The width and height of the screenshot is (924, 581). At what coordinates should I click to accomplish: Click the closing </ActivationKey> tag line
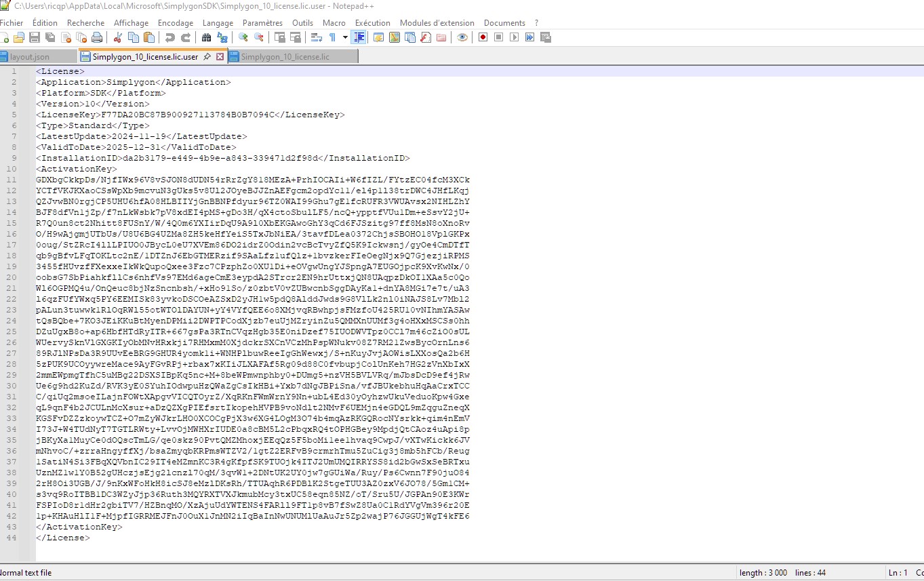(x=79, y=527)
